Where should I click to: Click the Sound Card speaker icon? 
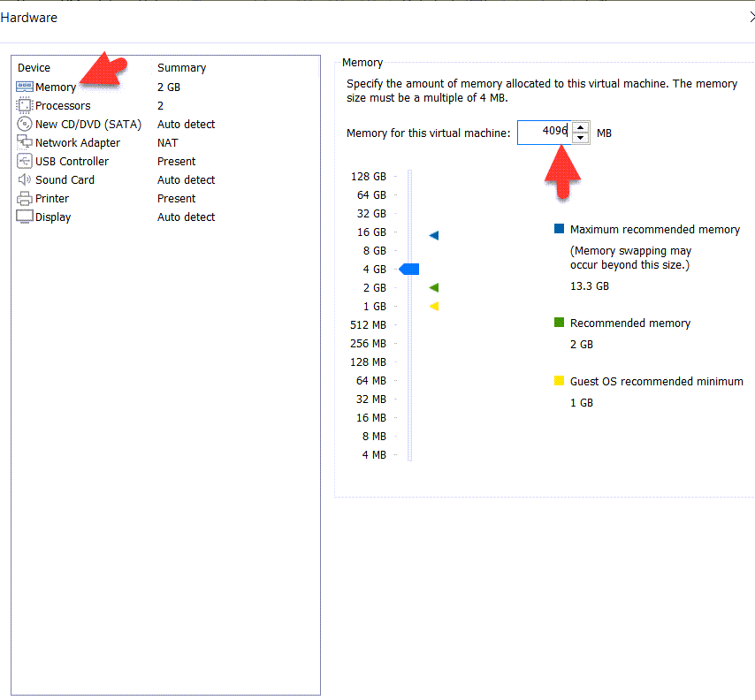[25, 179]
